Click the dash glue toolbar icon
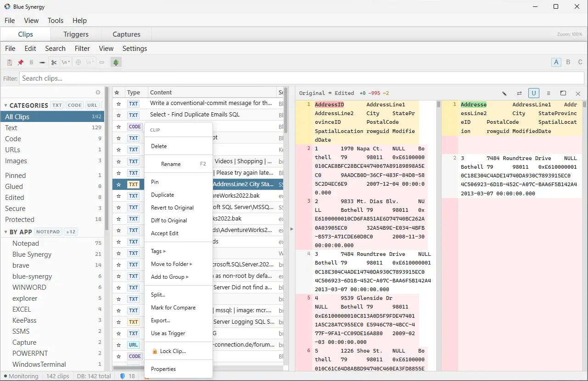The image size is (588, 381). coord(42,62)
